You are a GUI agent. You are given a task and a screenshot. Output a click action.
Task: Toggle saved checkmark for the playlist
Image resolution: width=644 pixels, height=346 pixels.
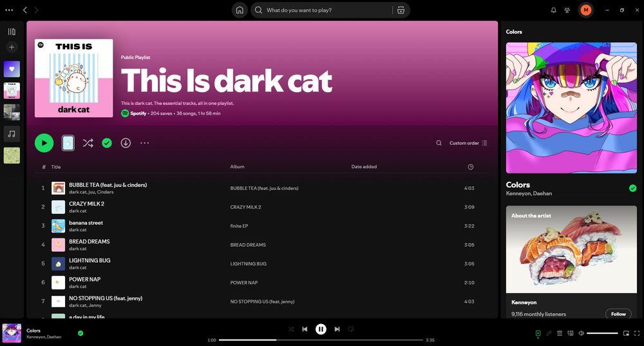click(x=107, y=143)
